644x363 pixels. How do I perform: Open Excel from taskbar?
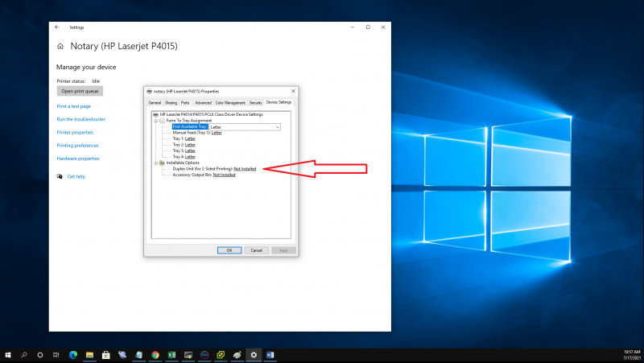tap(171, 355)
